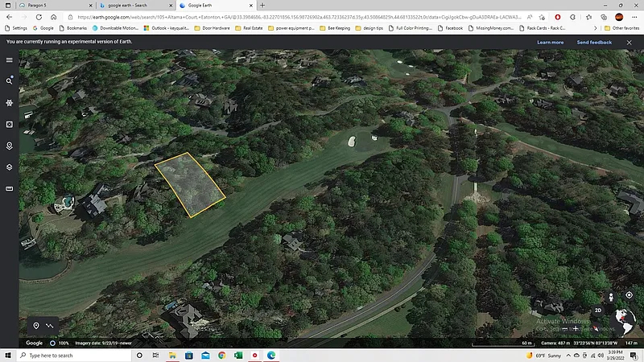This screenshot has height=362, width=644.
Task: Click the Learn more link
Action: pos(550,42)
